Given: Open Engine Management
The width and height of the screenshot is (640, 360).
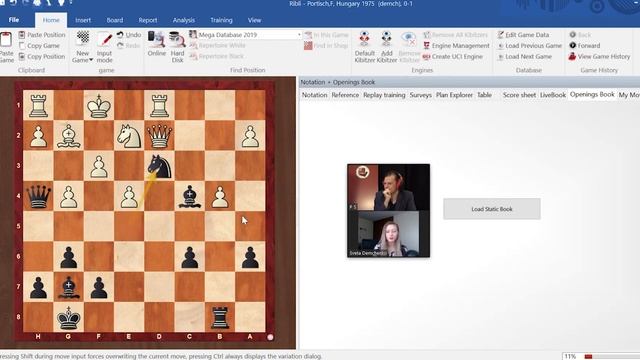Looking at the screenshot, I should click(456, 46).
